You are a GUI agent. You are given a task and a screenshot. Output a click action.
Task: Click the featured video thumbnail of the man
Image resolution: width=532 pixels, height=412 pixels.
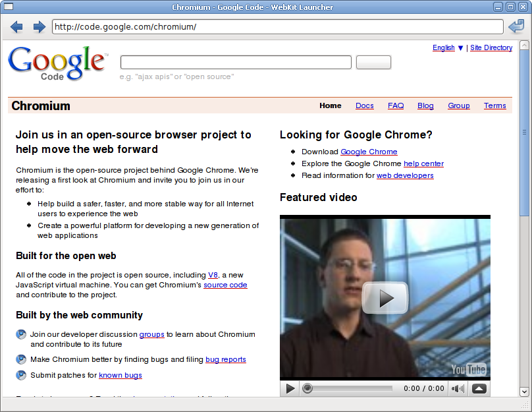pos(385,298)
